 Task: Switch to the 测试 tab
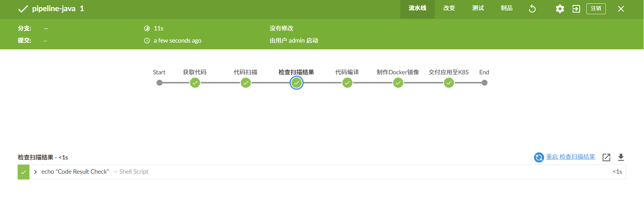click(478, 8)
